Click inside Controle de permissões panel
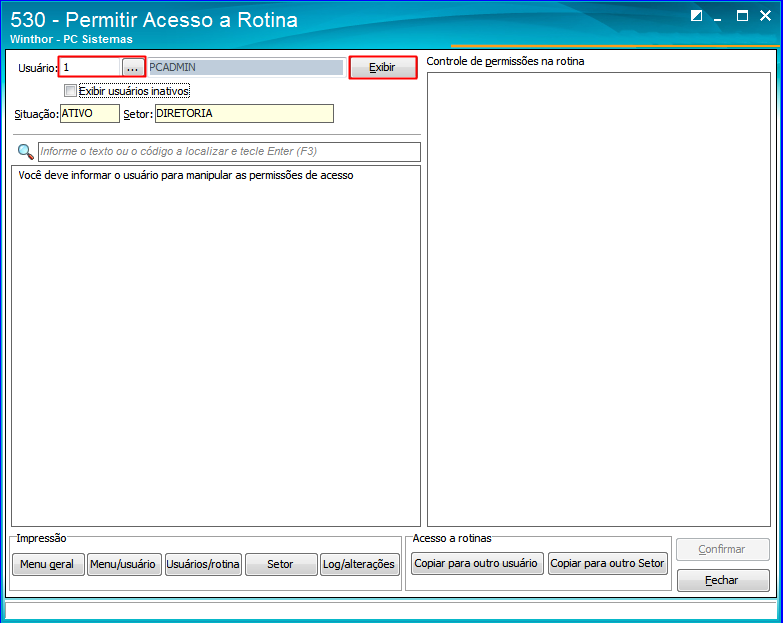The image size is (783, 623). click(x=599, y=300)
